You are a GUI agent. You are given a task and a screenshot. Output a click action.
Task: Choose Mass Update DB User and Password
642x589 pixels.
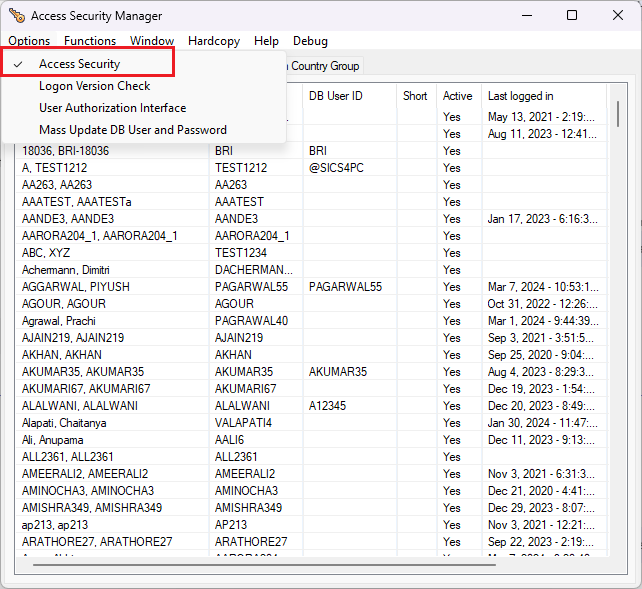click(132, 130)
